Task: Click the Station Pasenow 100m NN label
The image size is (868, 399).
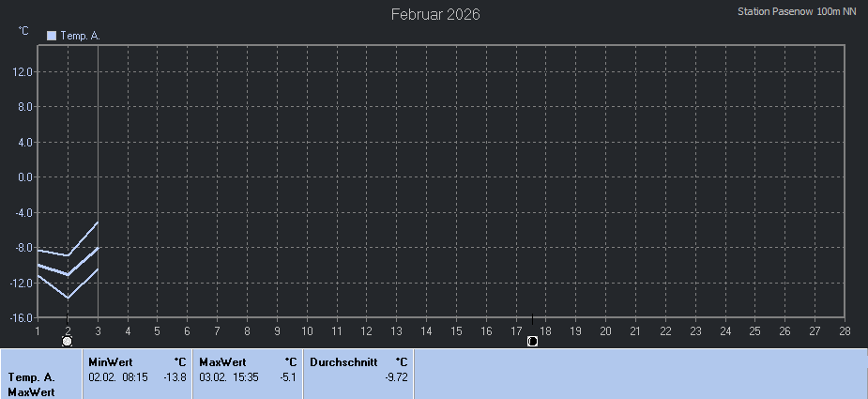Action: click(x=798, y=12)
